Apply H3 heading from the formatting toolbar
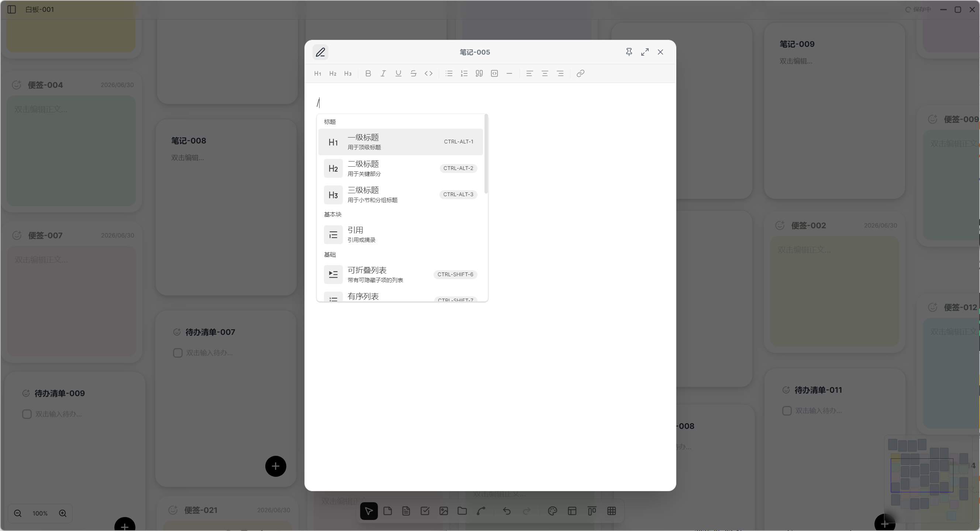 [x=348, y=74]
